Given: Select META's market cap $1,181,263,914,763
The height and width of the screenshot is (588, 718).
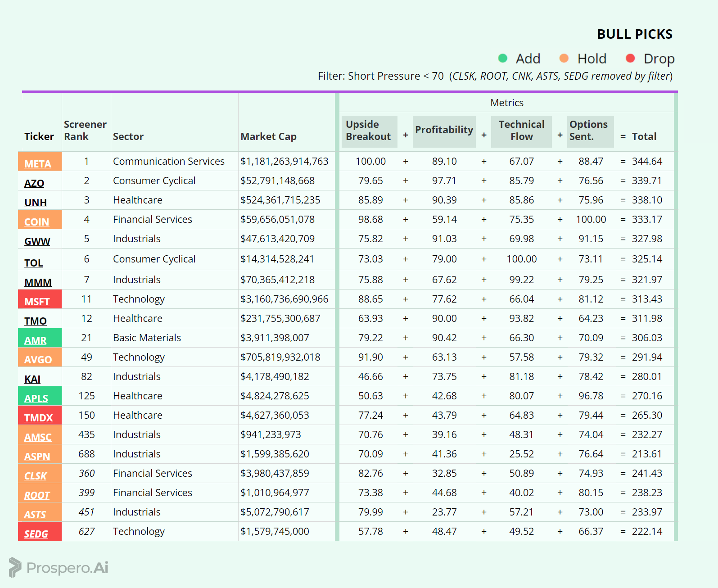Looking at the screenshot, I should tap(284, 161).
